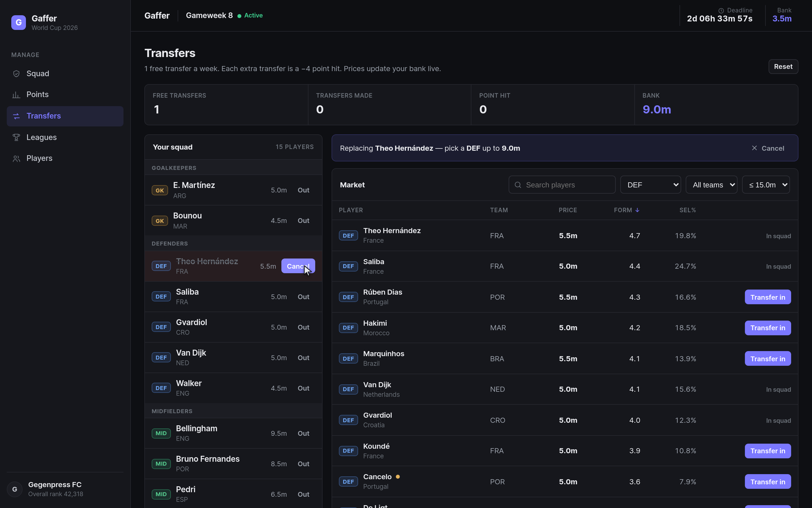Go to Players in sidebar
Image resolution: width=812 pixels, height=508 pixels.
(65, 159)
